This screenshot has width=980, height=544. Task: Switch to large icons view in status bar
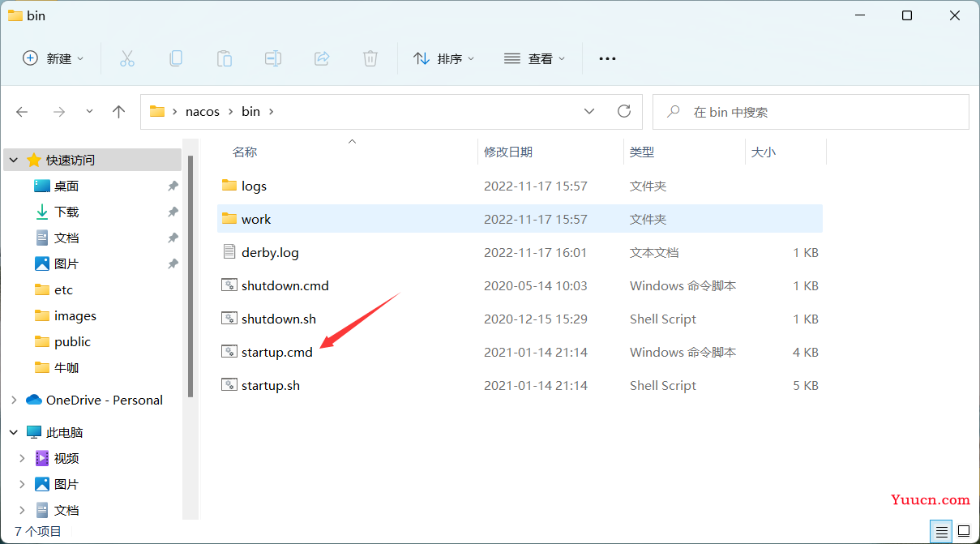click(x=963, y=531)
